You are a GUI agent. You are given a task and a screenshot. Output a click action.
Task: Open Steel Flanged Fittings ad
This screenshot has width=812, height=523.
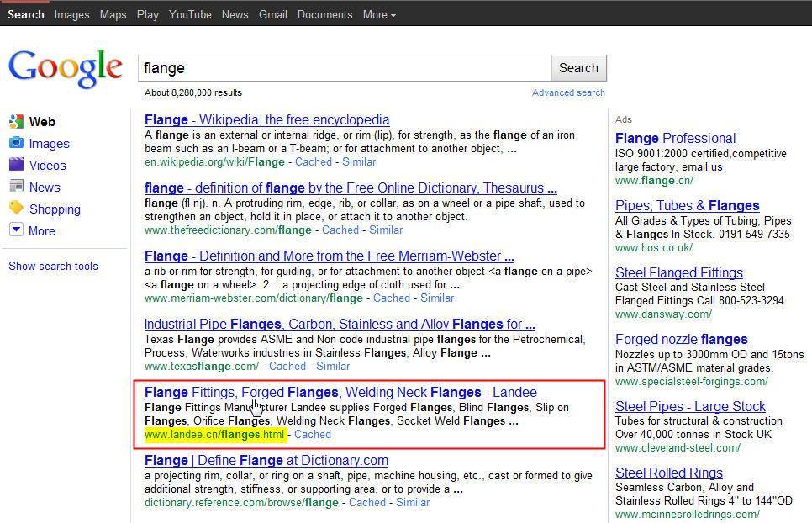coord(679,272)
